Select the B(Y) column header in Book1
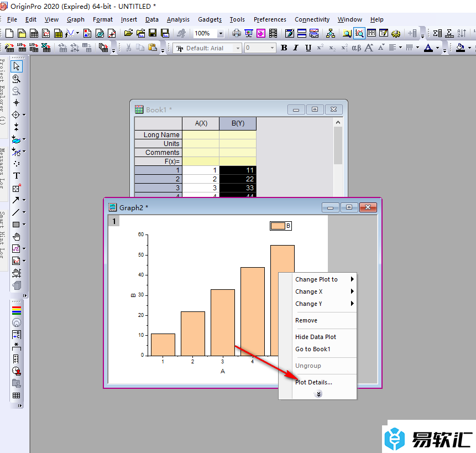Image resolution: width=476 pixels, height=453 pixels. pyautogui.click(x=238, y=123)
